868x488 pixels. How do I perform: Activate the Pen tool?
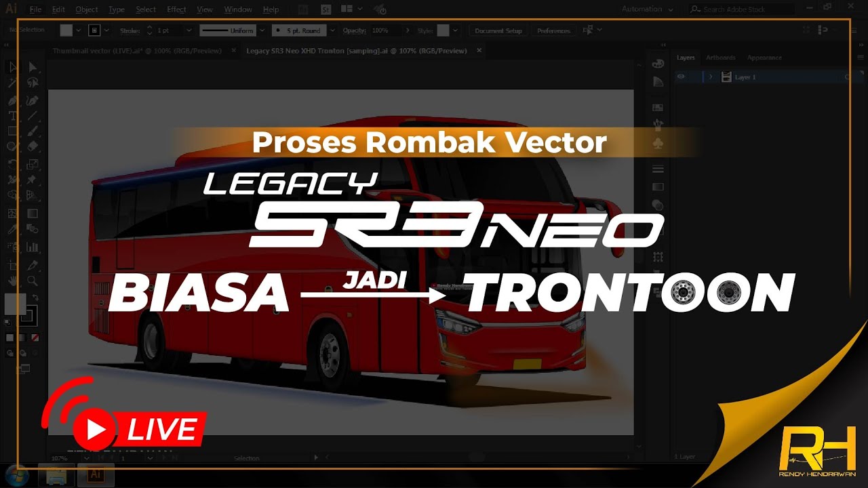13,100
